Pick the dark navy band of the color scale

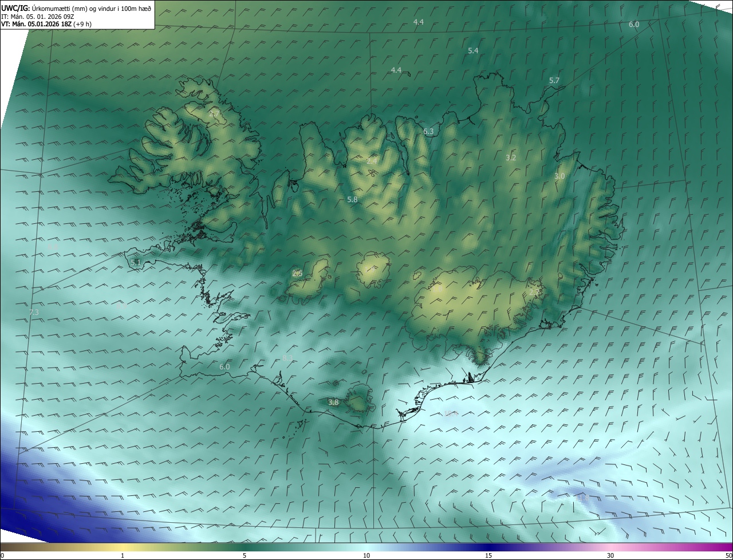point(488,547)
